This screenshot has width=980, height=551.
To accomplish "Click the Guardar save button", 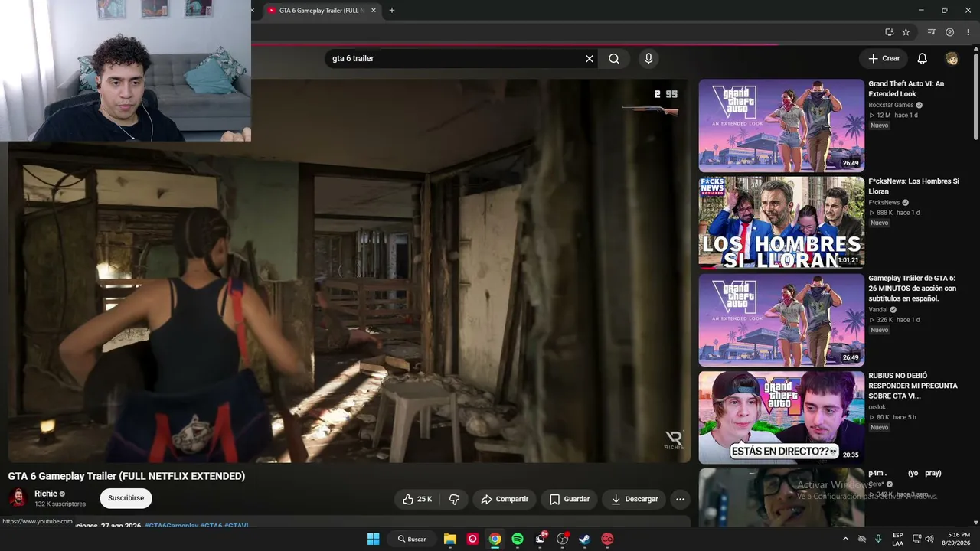I will [x=570, y=499].
